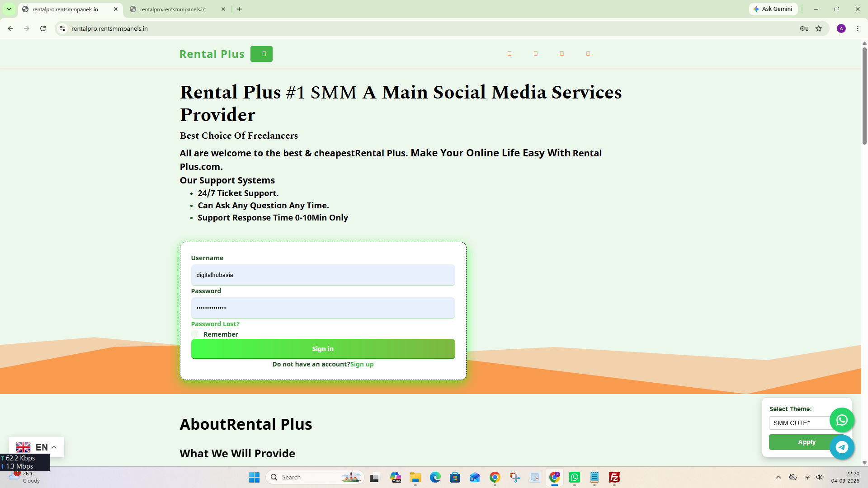This screenshot has width=868, height=488.
Task: Open the tab search dropdown arrow
Action: pyautogui.click(x=9, y=9)
